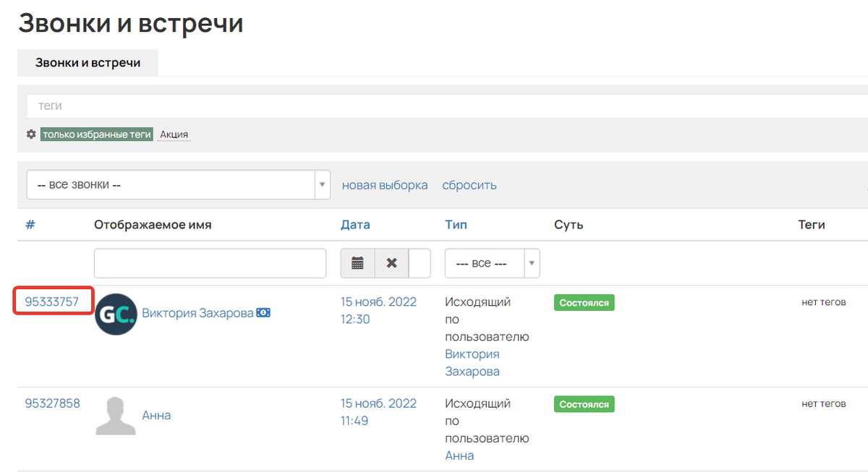Click Анна's gray silhouette avatar
Image resolution: width=868 pixels, height=475 pixels.
coord(116,416)
